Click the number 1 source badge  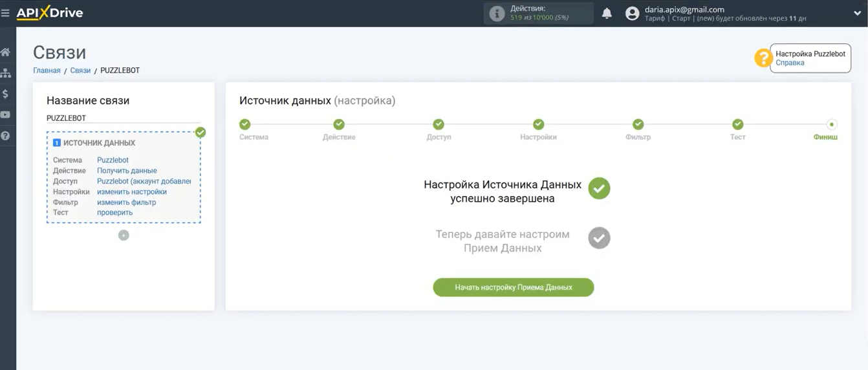(x=57, y=143)
